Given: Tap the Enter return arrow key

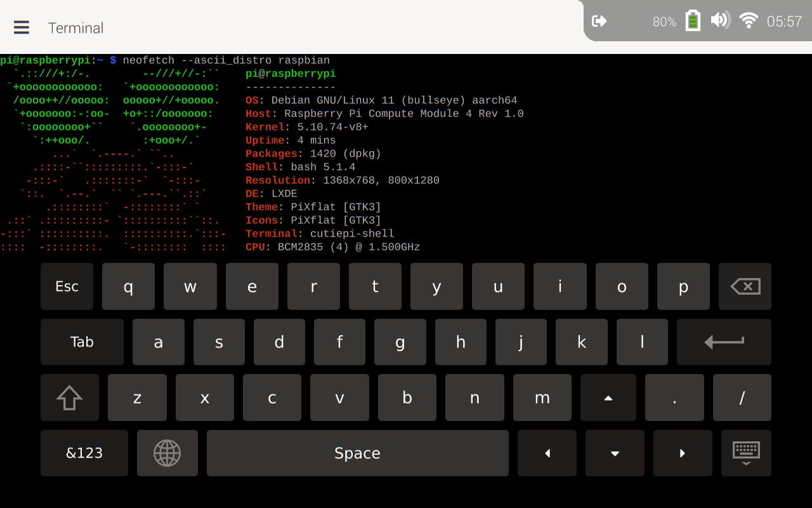Looking at the screenshot, I should coord(724,342).
